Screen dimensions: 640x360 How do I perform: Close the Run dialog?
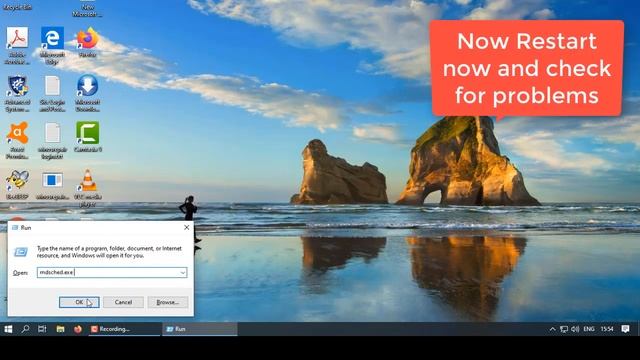[x=187, y=227]
